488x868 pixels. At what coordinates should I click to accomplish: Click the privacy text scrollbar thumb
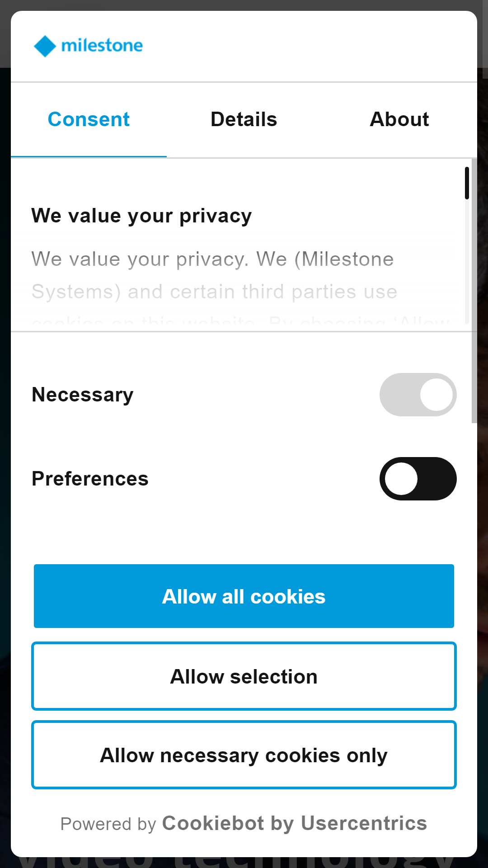[467, 183]
